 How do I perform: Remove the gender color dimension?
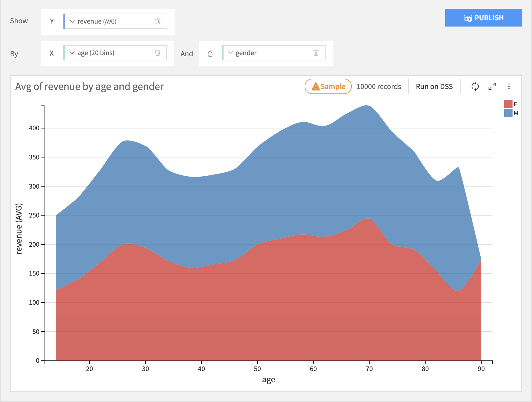316,53
